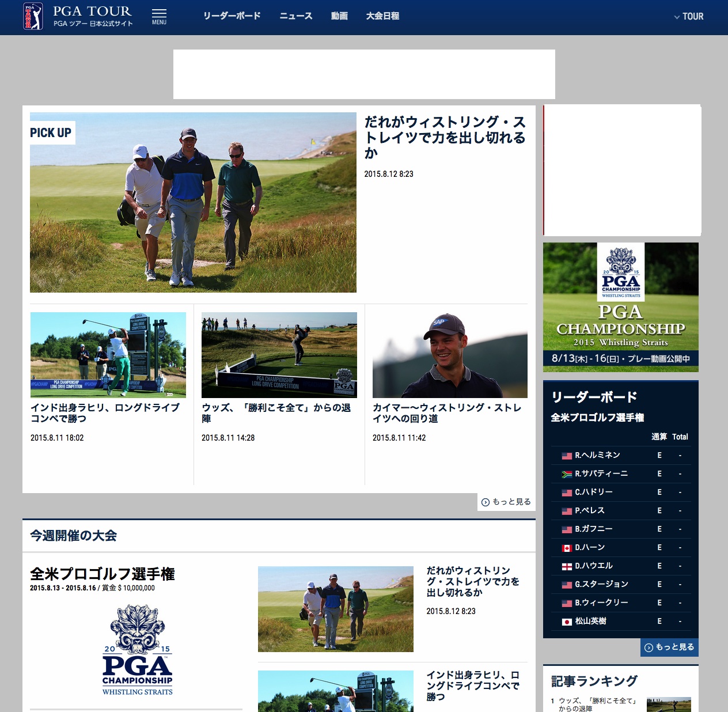The image size is (728, 712).
Task: Click もっと見る below the news articles
Action: (510, 502)
